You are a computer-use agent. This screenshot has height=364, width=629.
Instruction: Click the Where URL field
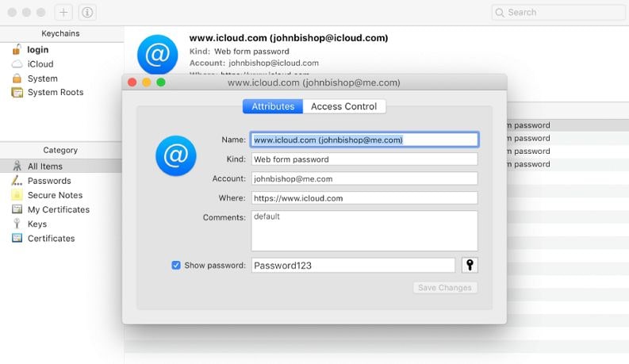364,198
